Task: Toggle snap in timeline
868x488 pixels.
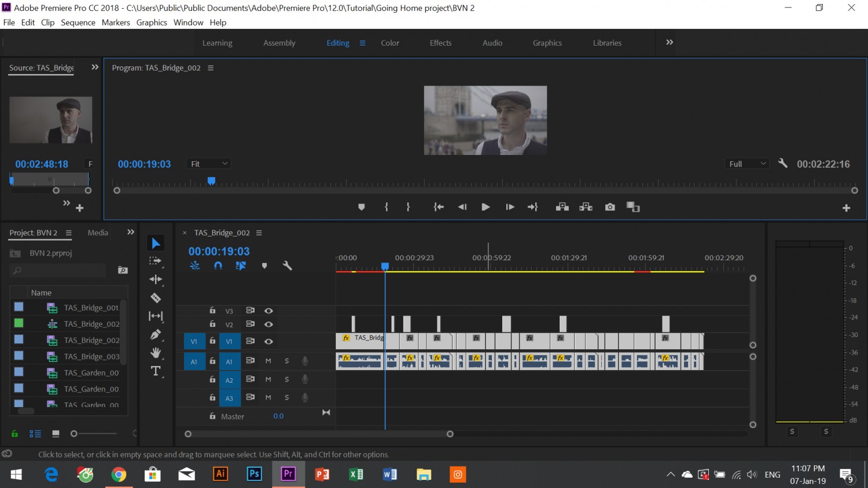Action: click(218, 266)
